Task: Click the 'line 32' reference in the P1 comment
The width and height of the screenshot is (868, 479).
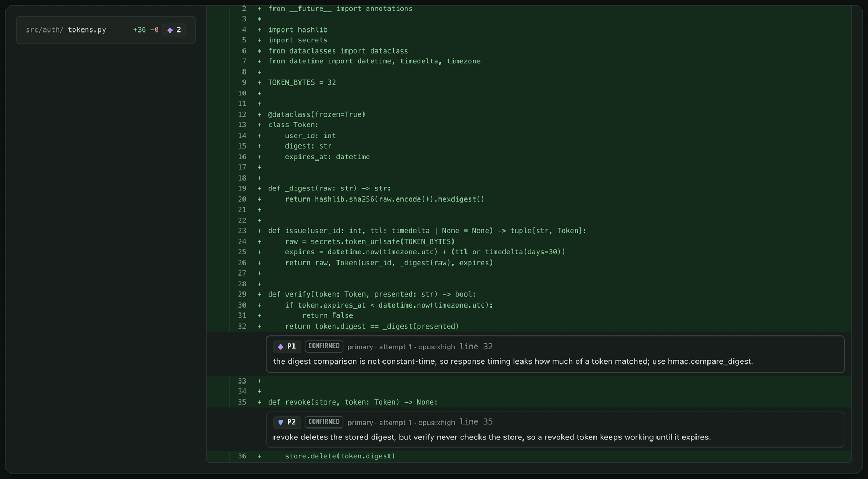Action: (x=476, y=347)
